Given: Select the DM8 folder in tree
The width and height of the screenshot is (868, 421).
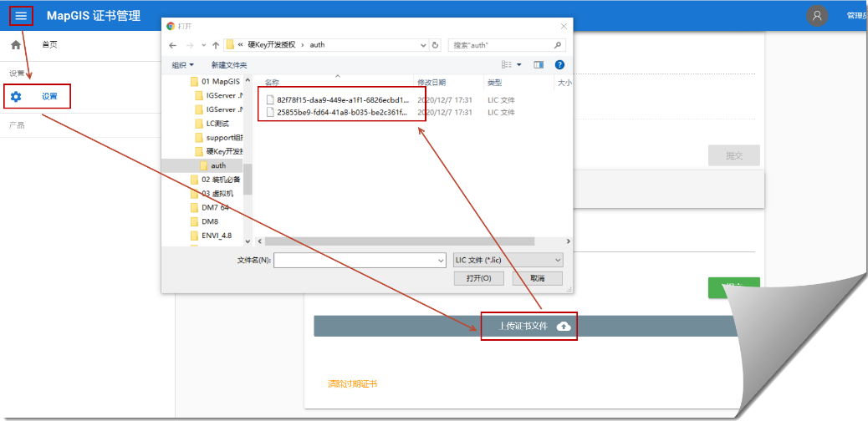Looking at the screenshot, I should [209, 222].
